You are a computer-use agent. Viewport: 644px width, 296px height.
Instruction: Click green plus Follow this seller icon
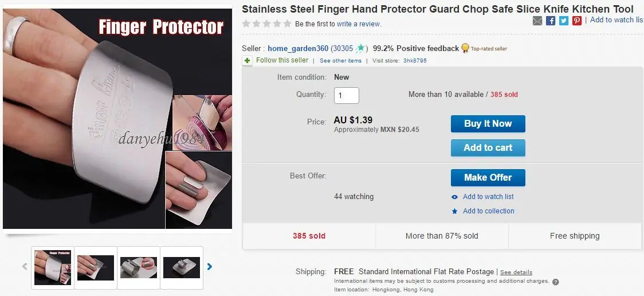tap(248, 60)
